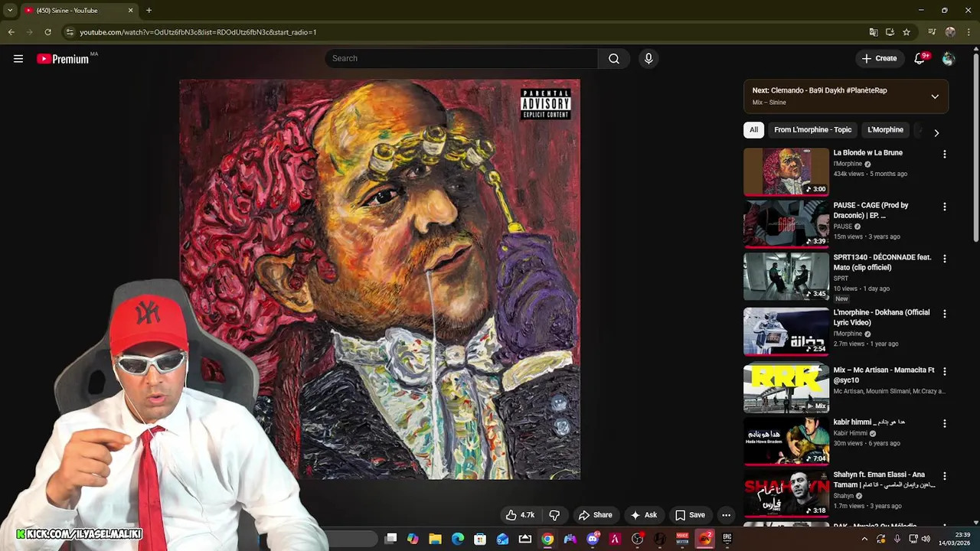980x551 pixels.
Task: Bookmark this tab with star icon
Action: coord(906,32)
